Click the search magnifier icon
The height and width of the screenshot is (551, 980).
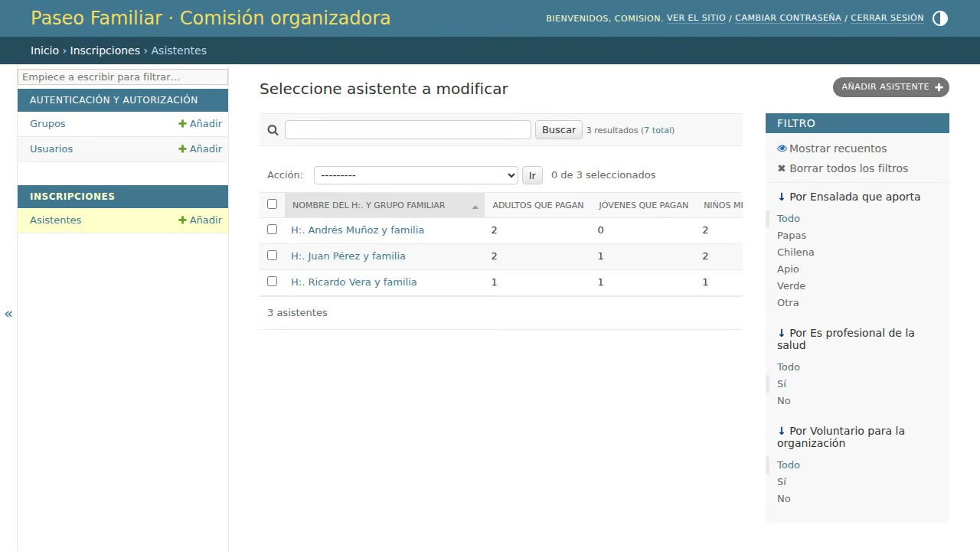(273, 130)
